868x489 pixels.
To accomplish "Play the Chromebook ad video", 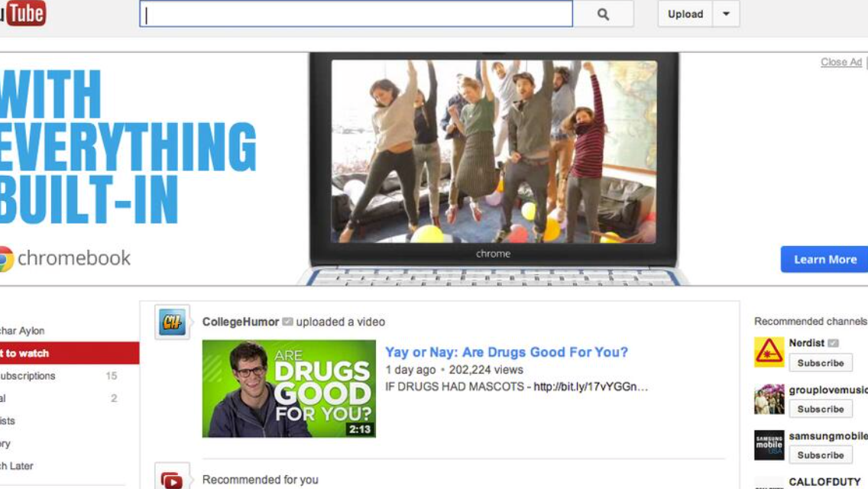I will (x=494, y=151).
